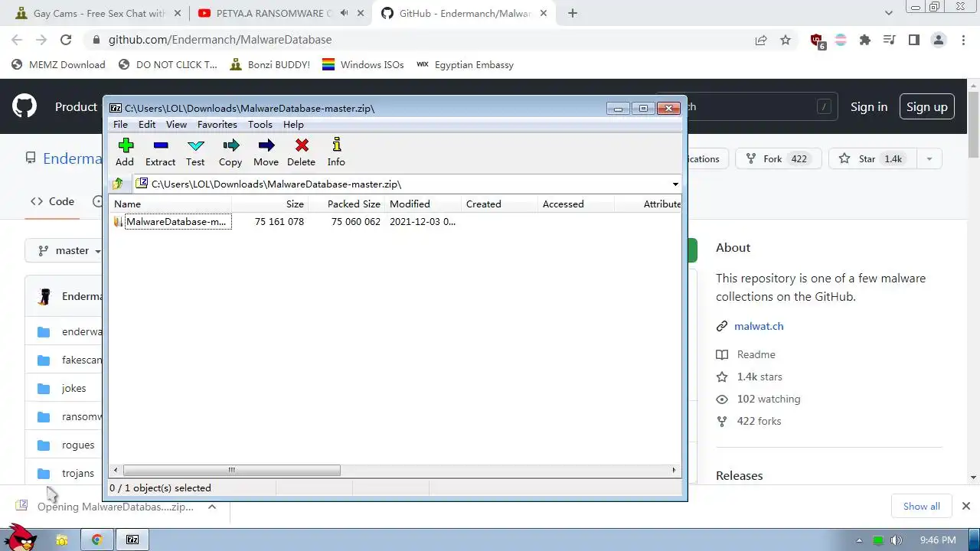The width and height of the screenshot is (980, 551).
Task: Expand the download item options chevron
Action: pos(212,507)
